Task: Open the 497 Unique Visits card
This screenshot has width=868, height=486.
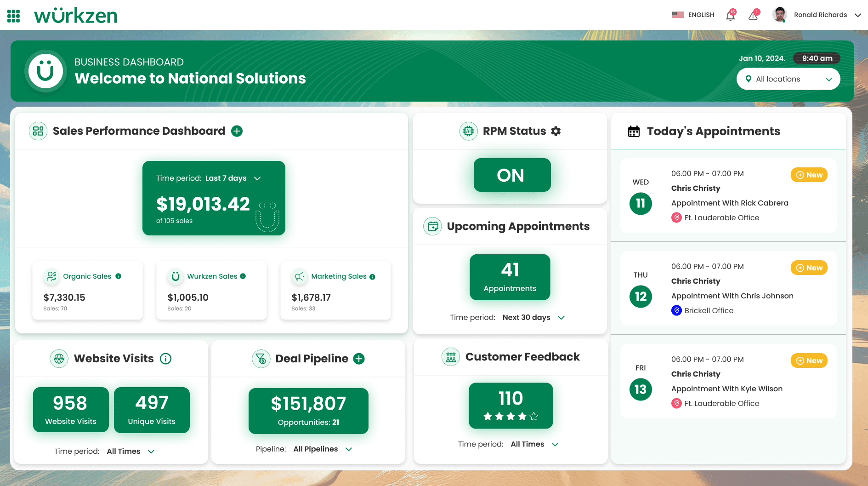Action: click(x=152, y=410)
